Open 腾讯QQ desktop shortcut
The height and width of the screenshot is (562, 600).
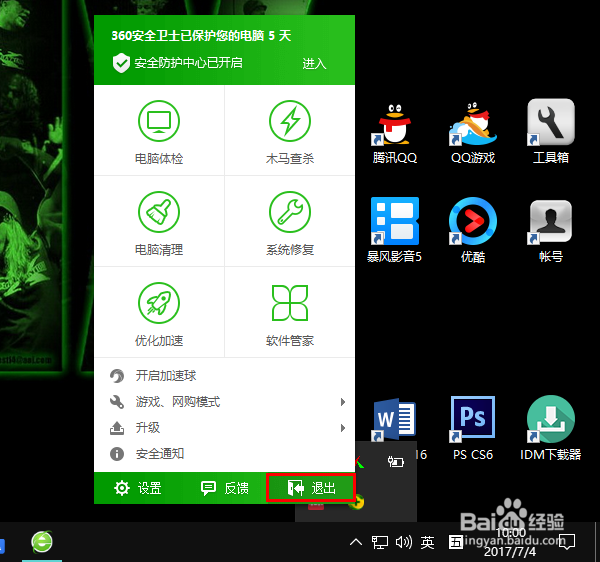(x=395, y=134)
